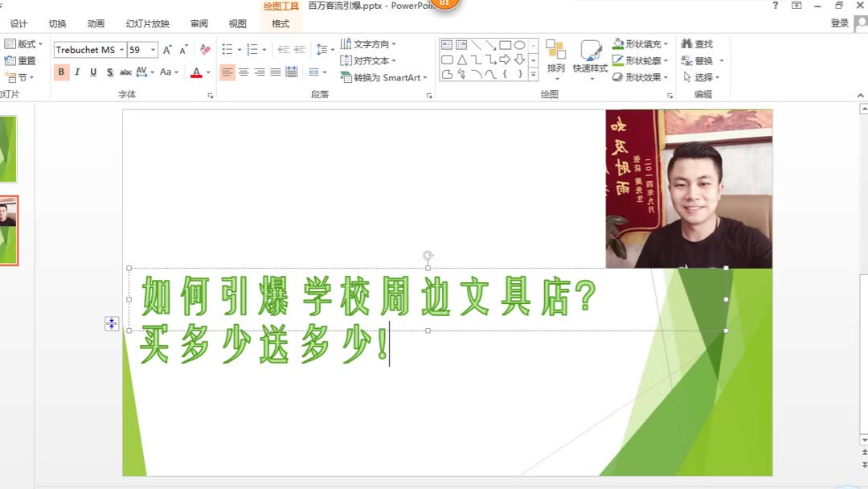868x489 pixels.
Task: Select the oval shape in shapes gallery
Action: (x=518, y=45)
